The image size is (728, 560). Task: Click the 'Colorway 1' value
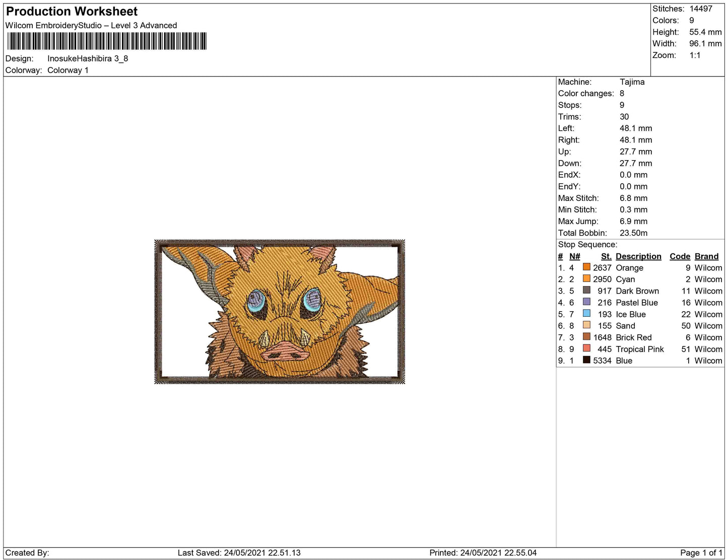pos(68,70)
